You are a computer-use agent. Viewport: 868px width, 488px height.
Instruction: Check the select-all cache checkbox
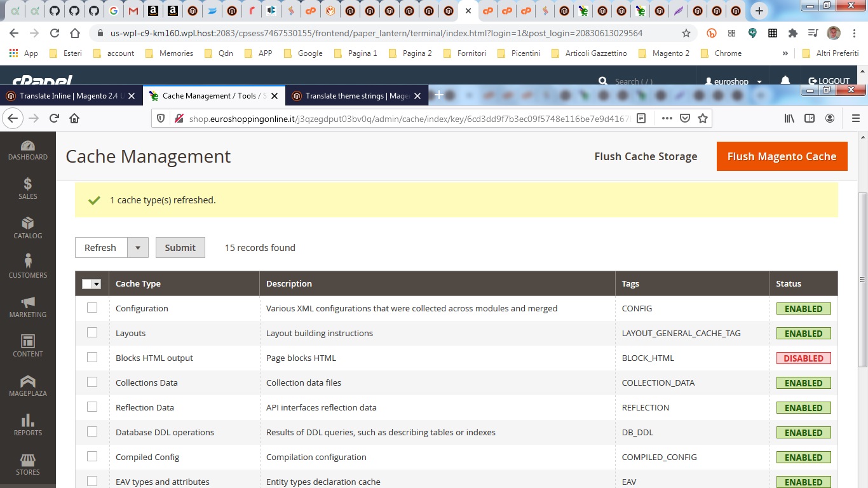tap(88, 283)
